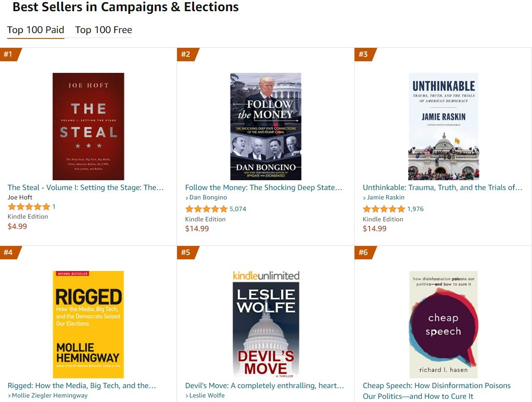Click the $4.99 price of The Steal
Image resolution: width=532 pixels, height=402 pixels.
point(17,226)
